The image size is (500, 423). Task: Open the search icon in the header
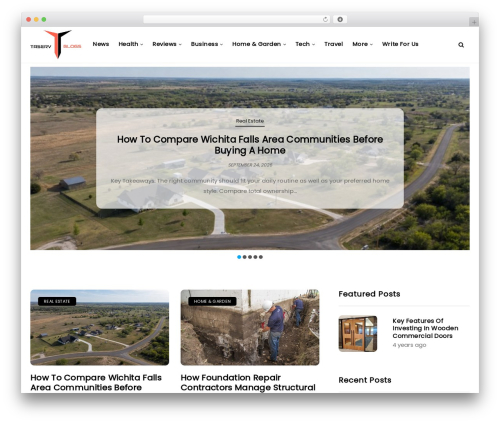461,45
